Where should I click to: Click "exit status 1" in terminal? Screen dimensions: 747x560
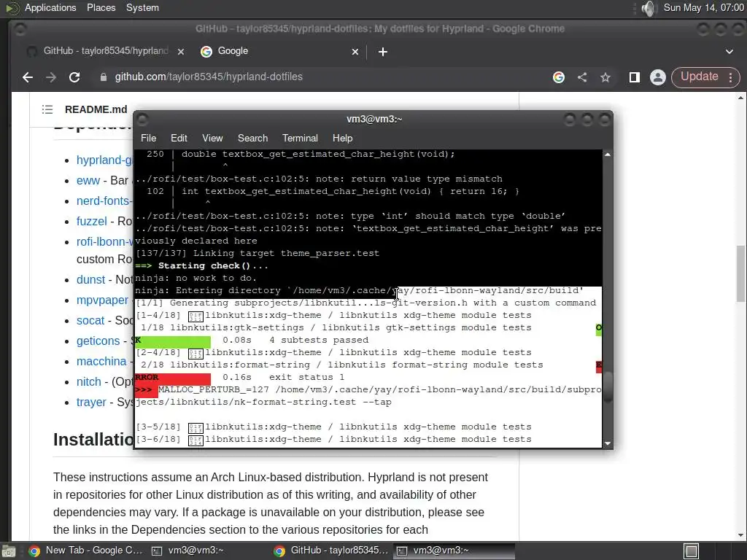(x=306, y=377)
